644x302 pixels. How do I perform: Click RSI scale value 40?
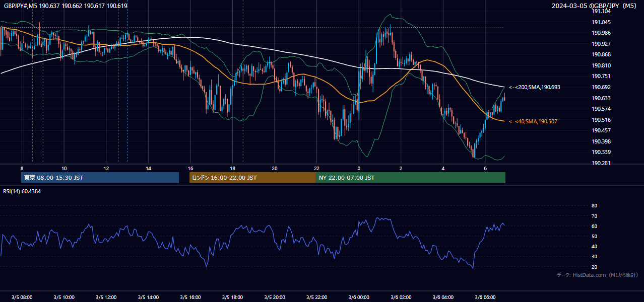[x=594, y=247]
